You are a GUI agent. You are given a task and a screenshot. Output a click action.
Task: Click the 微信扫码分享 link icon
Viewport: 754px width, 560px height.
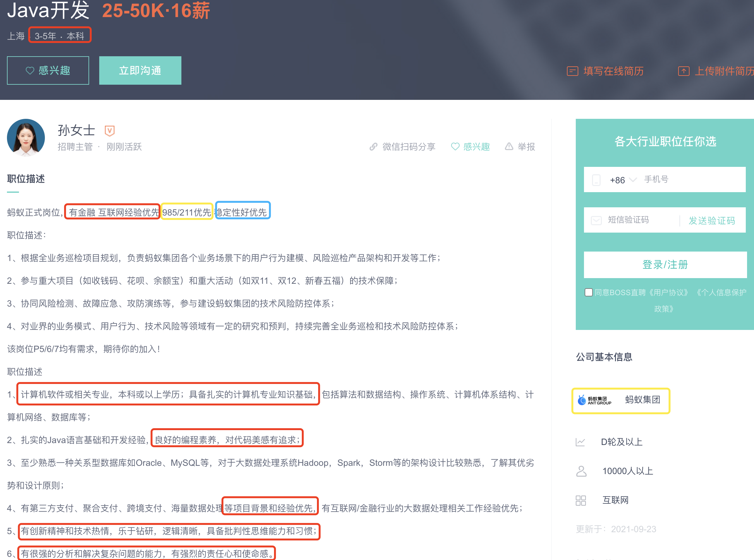(x=374, y=147)
